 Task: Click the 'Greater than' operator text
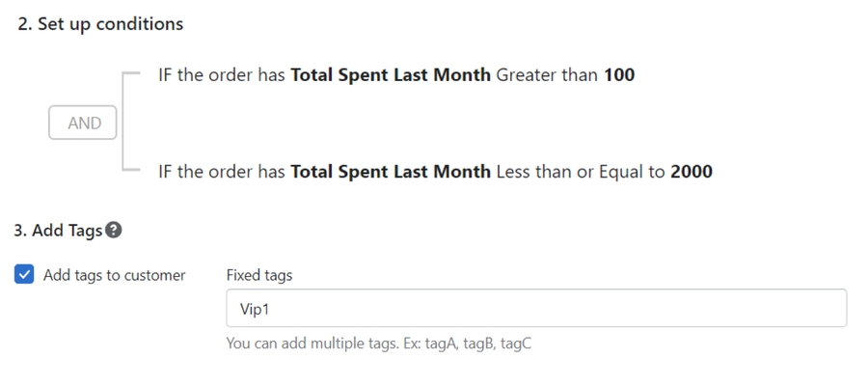click(x=547, y=74)
